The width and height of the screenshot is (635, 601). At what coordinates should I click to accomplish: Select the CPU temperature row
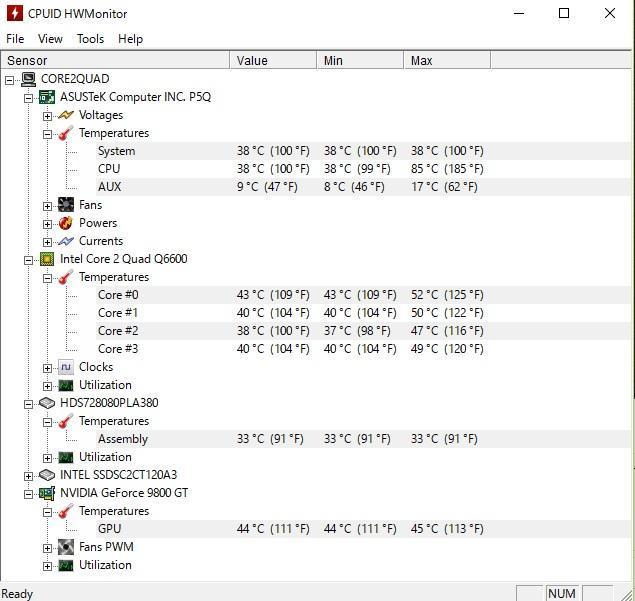(x=364, y=169)
